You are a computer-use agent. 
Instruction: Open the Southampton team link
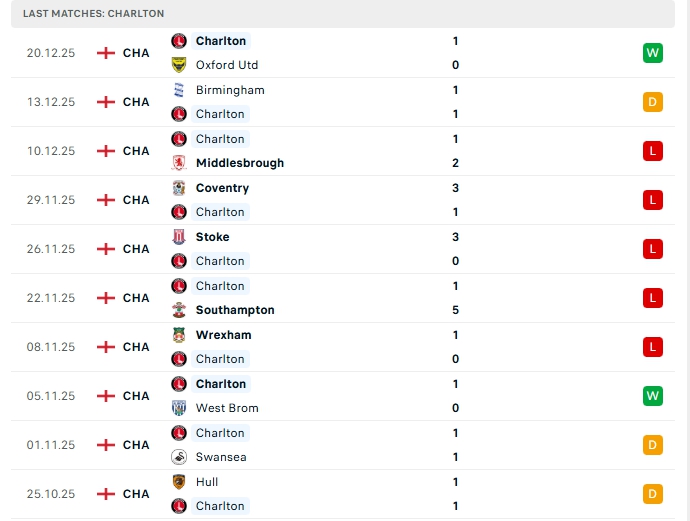[235, 310]
